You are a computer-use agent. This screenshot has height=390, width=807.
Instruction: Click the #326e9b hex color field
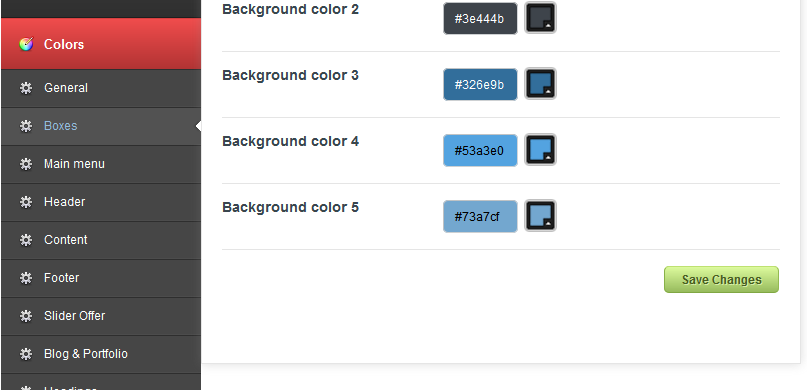(x=480, y=84)
